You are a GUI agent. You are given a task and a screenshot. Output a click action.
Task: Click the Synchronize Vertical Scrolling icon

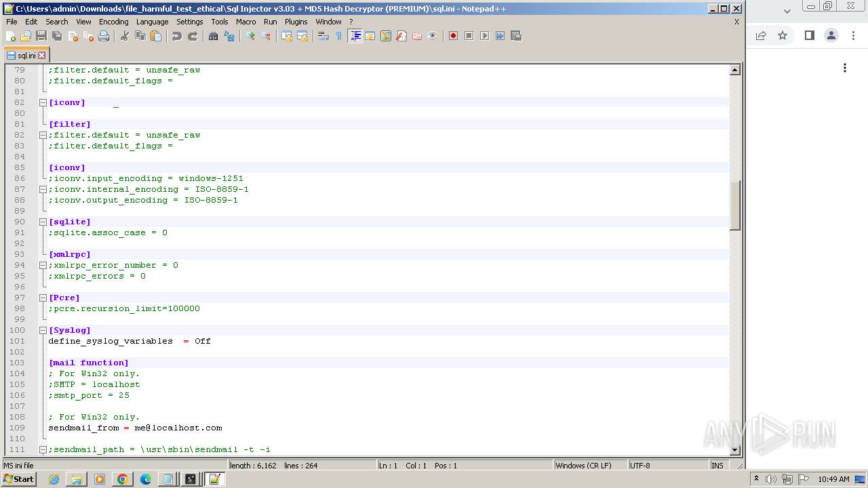287,36
